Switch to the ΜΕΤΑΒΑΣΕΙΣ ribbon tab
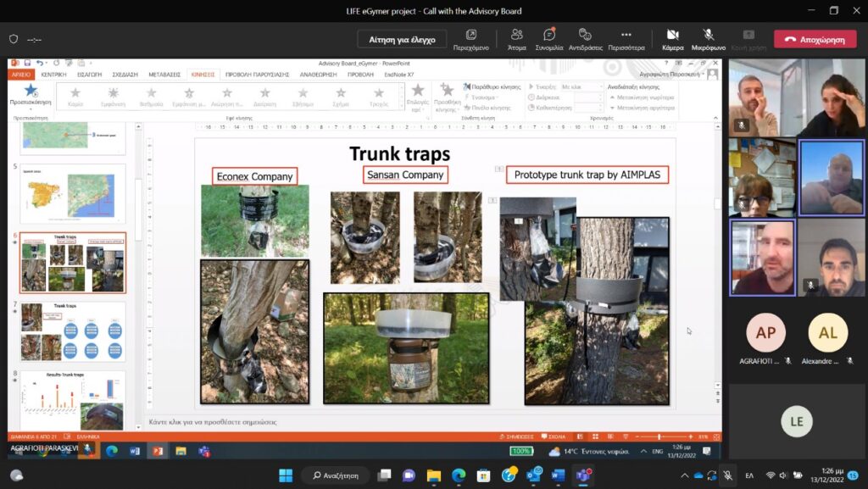Viewport: 868px width, 489px height. 164,74
